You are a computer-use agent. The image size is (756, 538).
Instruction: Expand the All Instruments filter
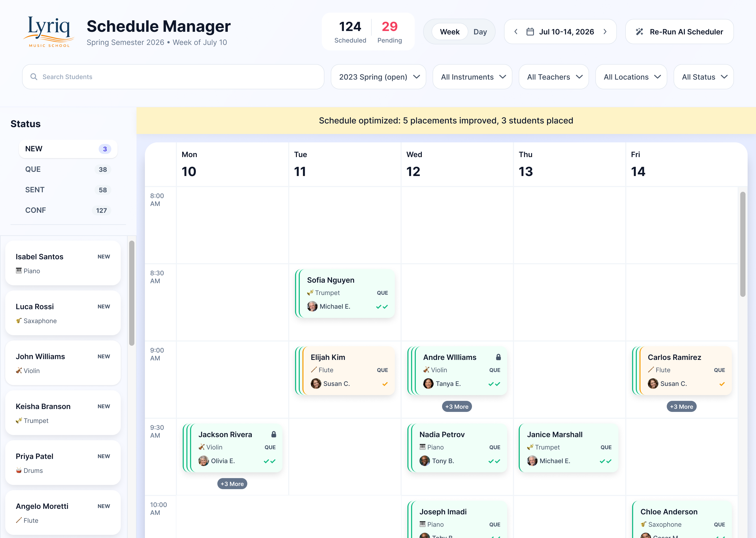tap(472, 77)
